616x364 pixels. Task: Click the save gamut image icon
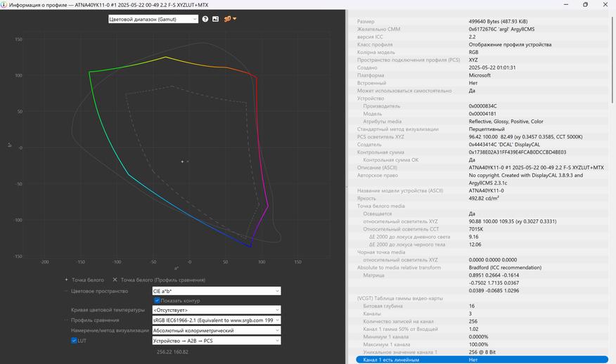point(215,19)
